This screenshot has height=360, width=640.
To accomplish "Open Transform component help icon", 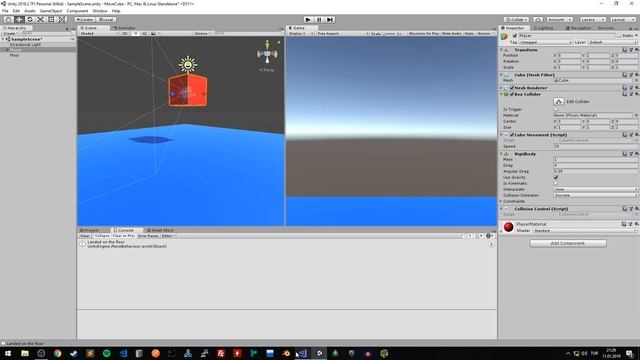I will 624,50.
